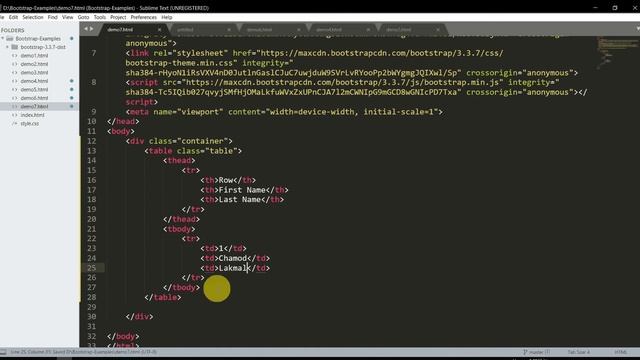This screenshot has width=640, height=360.
Task: Close the untitled tab with its X
Action: [x=229, y=29]
